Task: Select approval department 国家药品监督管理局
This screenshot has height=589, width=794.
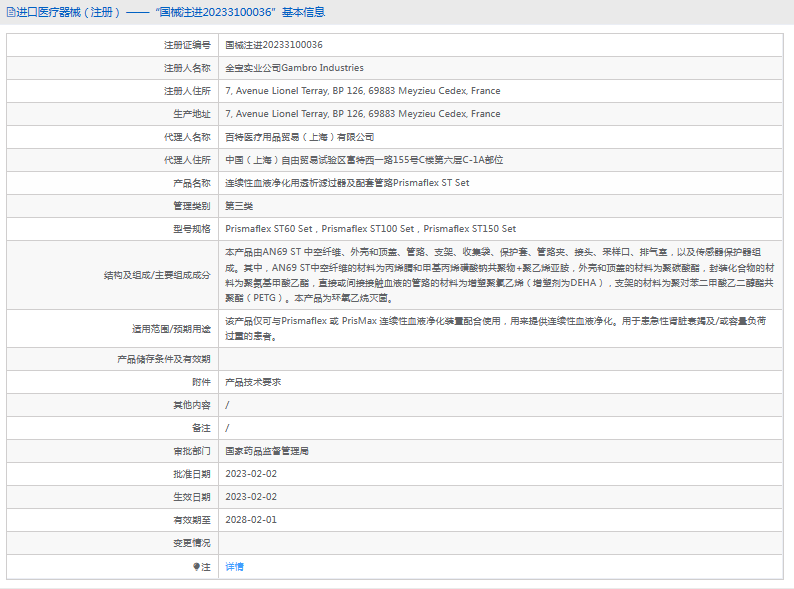Action: [267, 451]
